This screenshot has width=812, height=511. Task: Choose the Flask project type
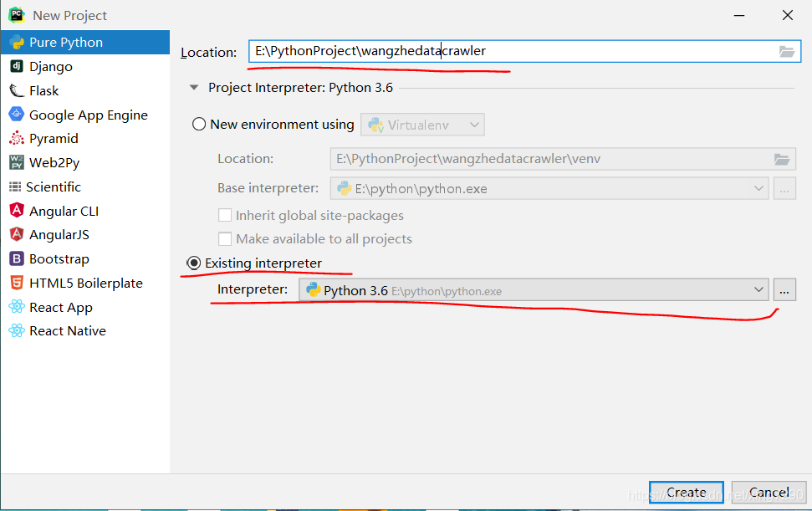(x=85, y=90)
